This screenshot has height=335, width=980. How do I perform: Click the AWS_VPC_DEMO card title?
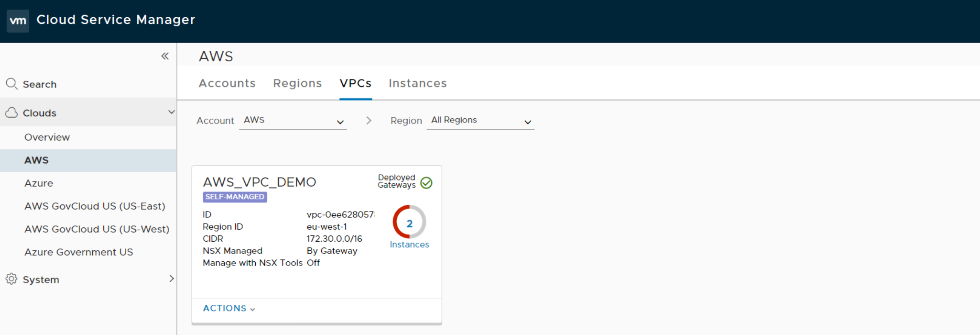tap(260, 182)
